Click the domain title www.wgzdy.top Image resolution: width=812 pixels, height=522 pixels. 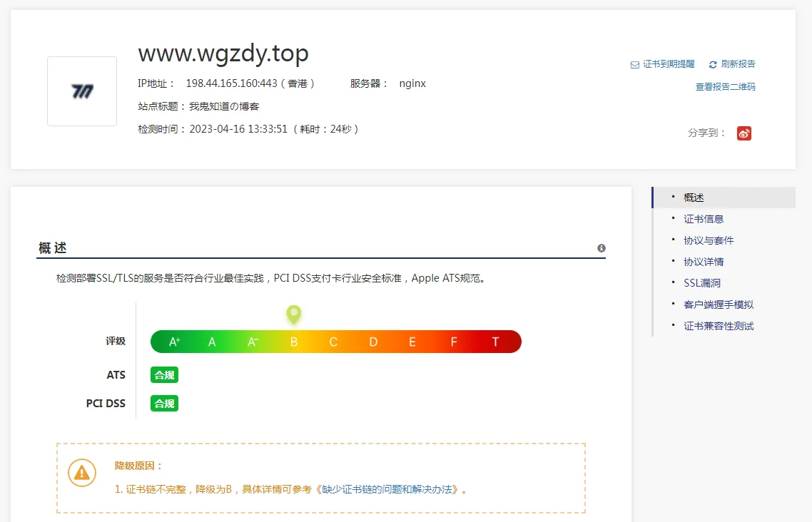coord(223,53)
